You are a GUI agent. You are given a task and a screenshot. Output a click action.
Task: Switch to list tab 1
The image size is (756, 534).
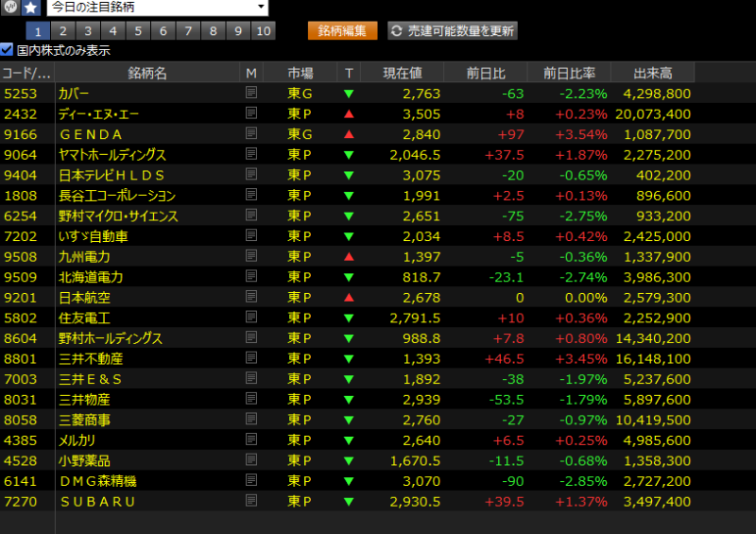click(38, 31)
